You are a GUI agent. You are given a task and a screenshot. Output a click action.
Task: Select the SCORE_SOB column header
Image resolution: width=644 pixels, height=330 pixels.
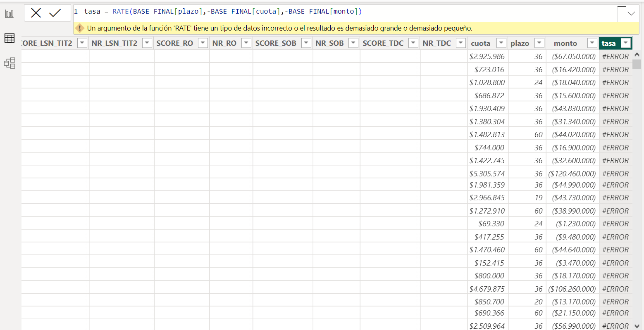276,43
